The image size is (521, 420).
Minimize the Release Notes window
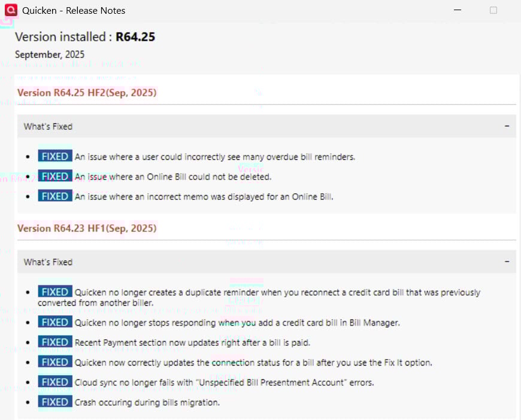pyautogui.click(x=458, y=10)
